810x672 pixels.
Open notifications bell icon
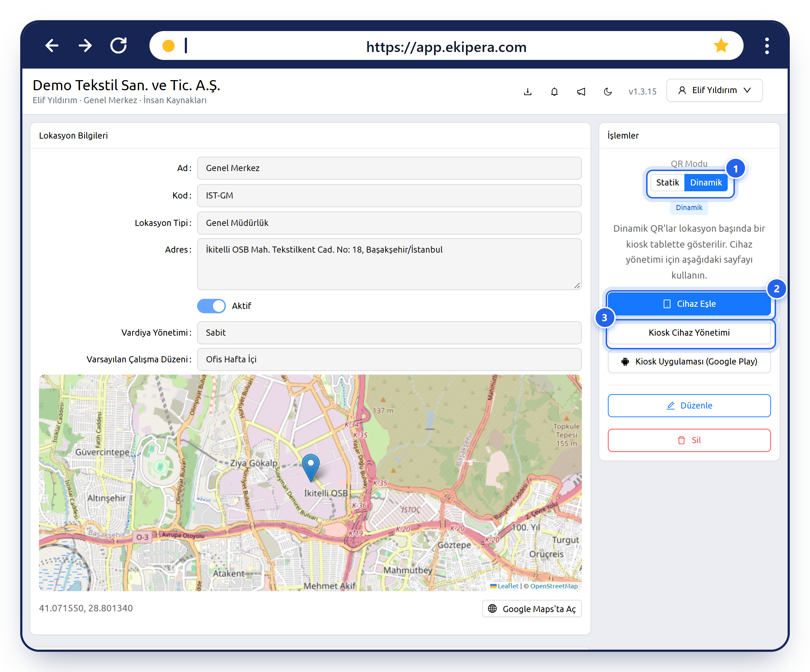tap(554, 91)
